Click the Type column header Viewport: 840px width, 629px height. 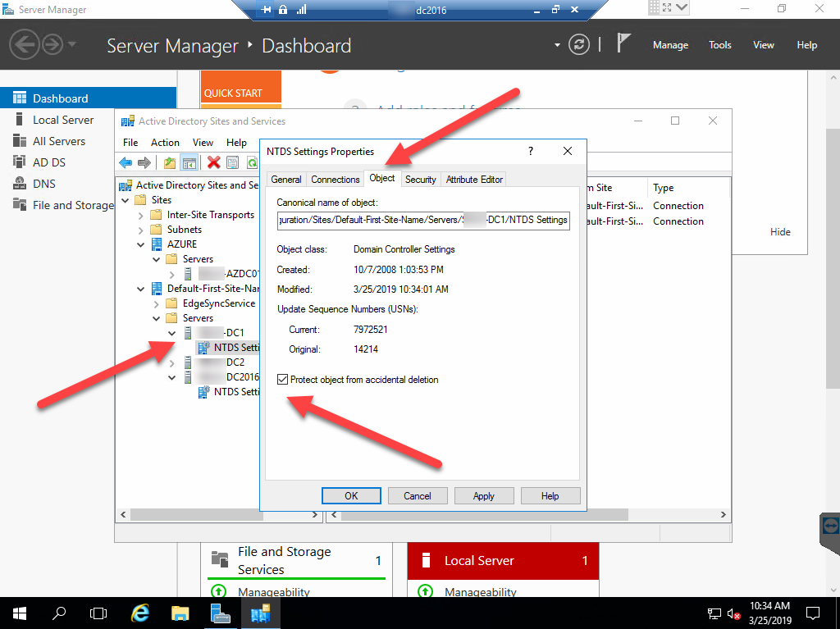click(688, 188)
